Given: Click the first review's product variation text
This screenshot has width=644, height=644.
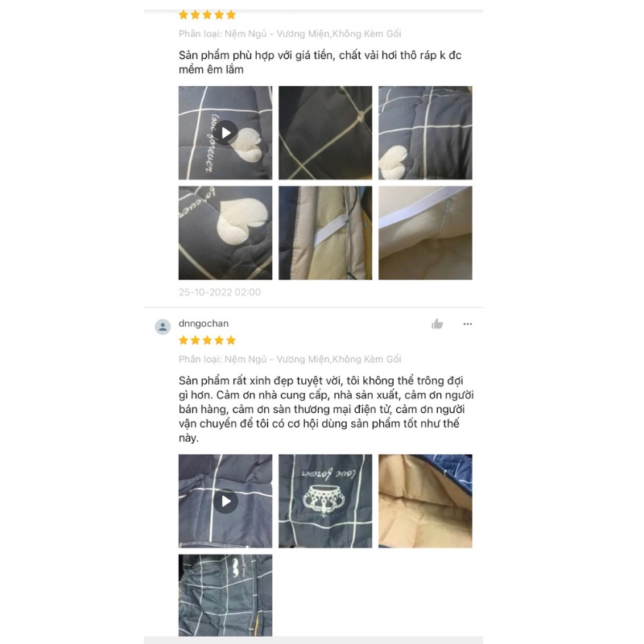Looking at the screenshot, I should pos(290,34).
